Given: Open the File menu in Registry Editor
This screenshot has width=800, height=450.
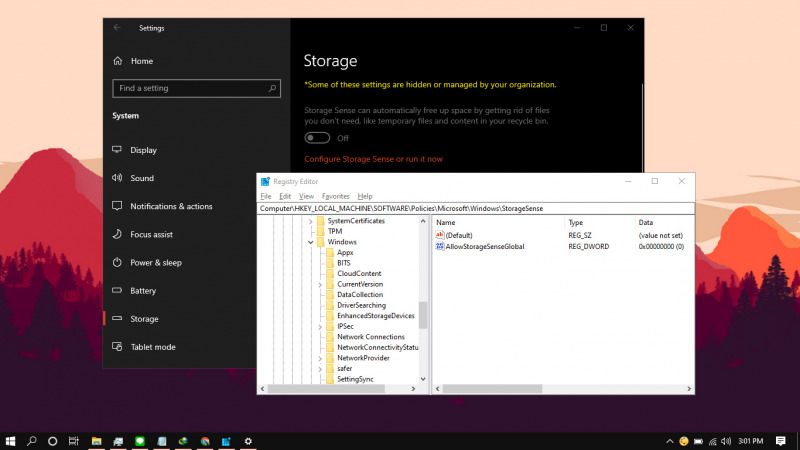Looking at the screenshot, I should tap(266, 196).
